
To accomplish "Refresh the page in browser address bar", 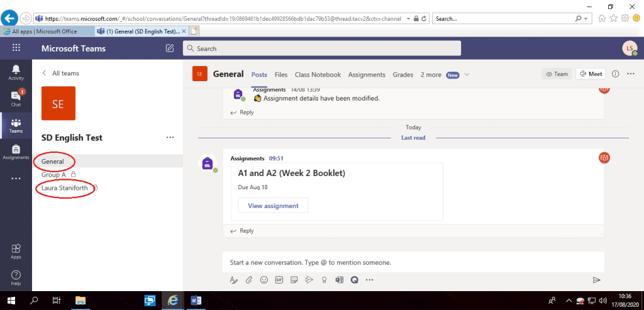I will (x=425, y=18).
